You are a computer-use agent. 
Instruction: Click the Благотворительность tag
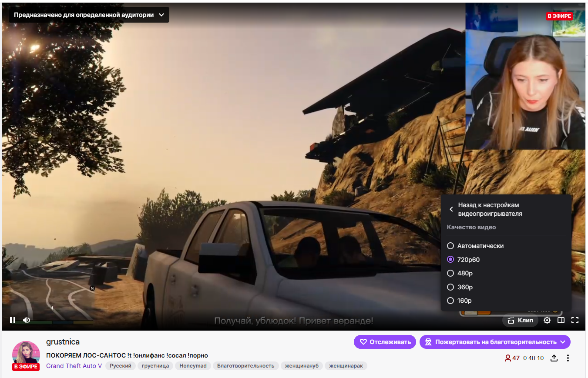(x=246, y=366)
